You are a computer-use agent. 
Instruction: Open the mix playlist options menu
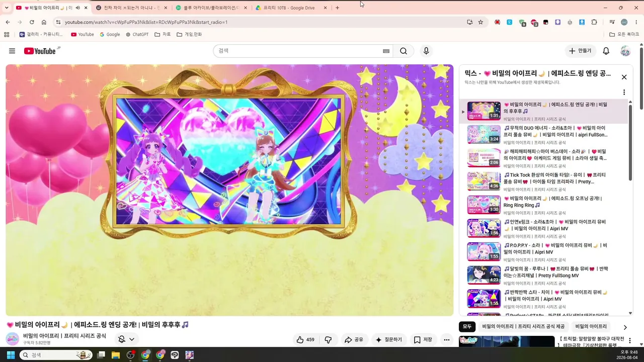pos(624,93)
